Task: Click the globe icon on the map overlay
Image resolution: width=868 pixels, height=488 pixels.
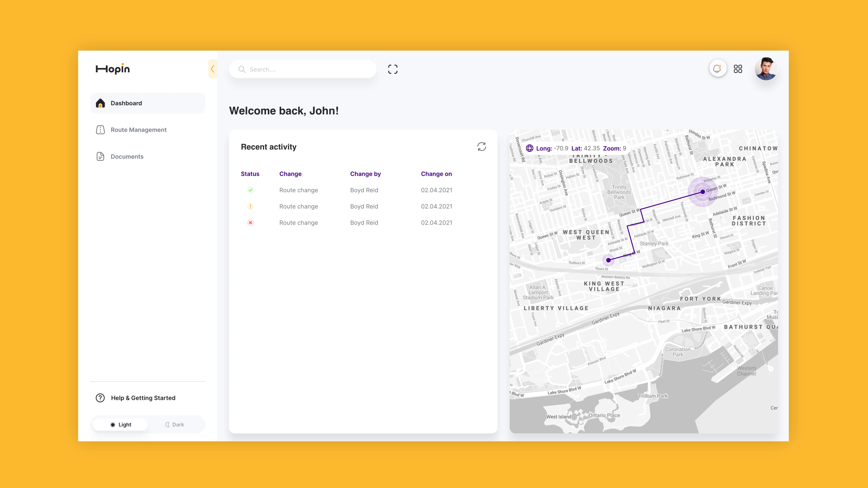Action: coord(530,148)
